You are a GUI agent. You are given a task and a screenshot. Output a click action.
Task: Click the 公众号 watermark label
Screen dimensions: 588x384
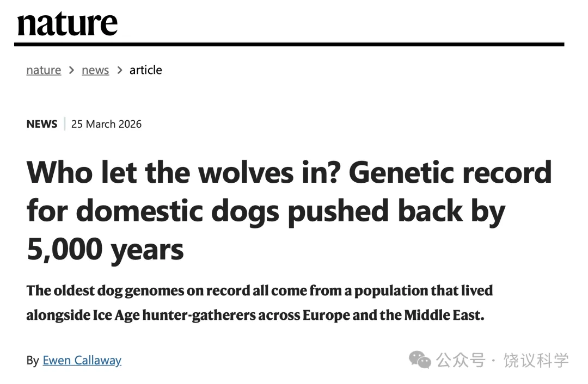460,360
